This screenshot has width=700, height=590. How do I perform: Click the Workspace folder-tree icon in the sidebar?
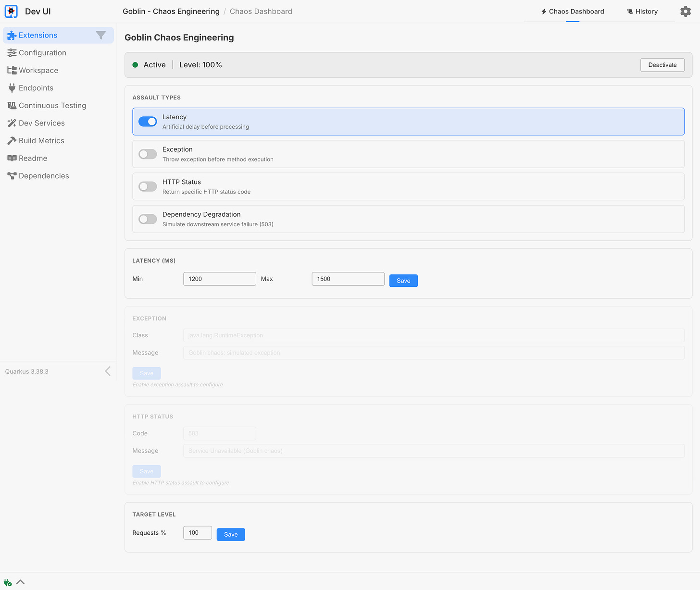click(12, 70)
